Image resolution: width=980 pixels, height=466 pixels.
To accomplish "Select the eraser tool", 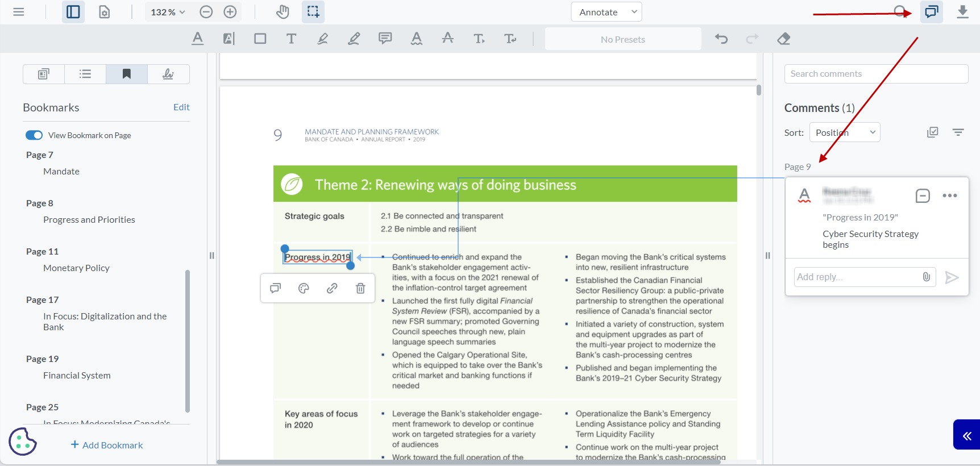I will click(784, 39).
